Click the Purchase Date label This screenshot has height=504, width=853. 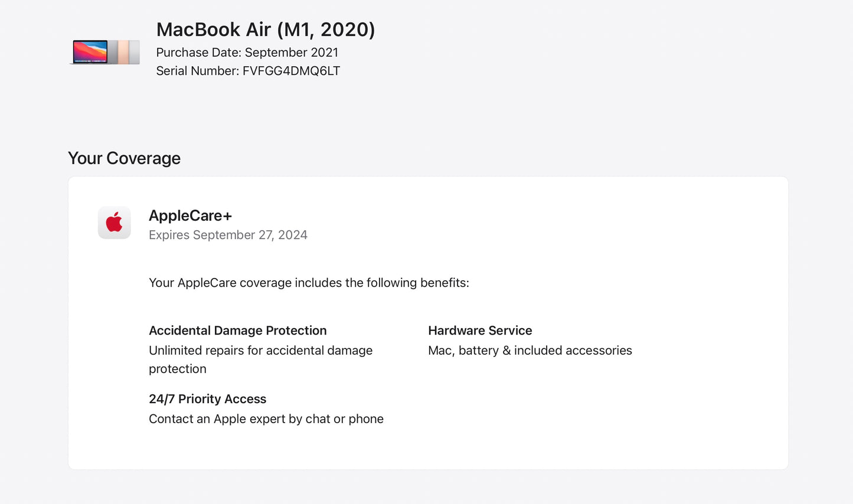pos(198,53)
